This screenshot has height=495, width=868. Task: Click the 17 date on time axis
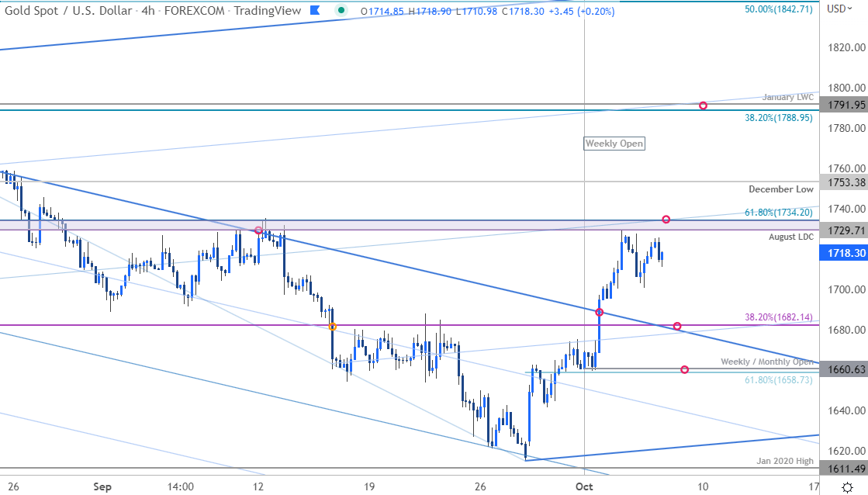(812, 486)
